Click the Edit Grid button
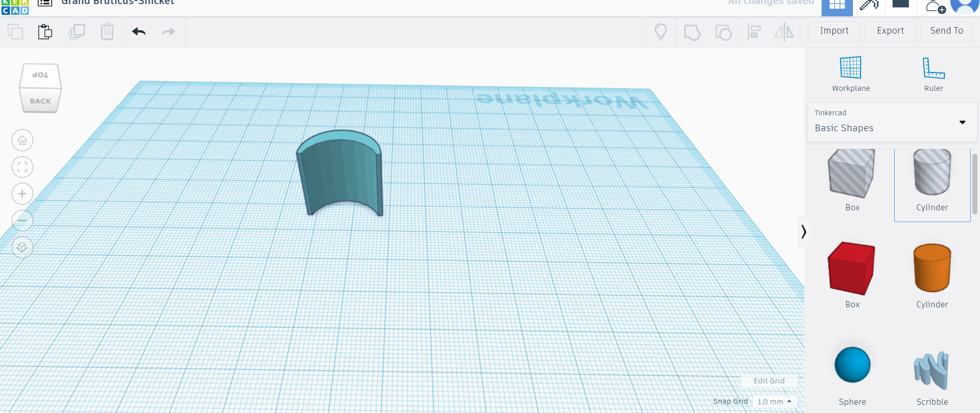 (x=769, y=381)
